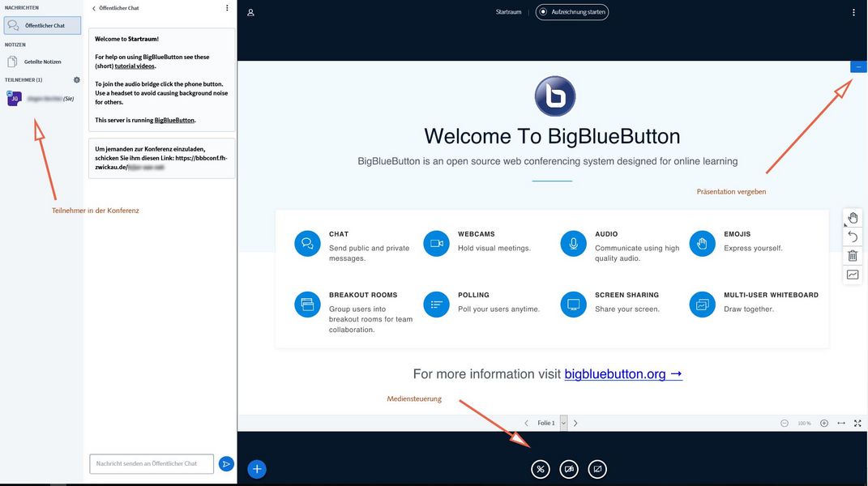This screenshot has width=868, height=486.
Task: Undo last whiteboard annotation
Action: [853, 237]
